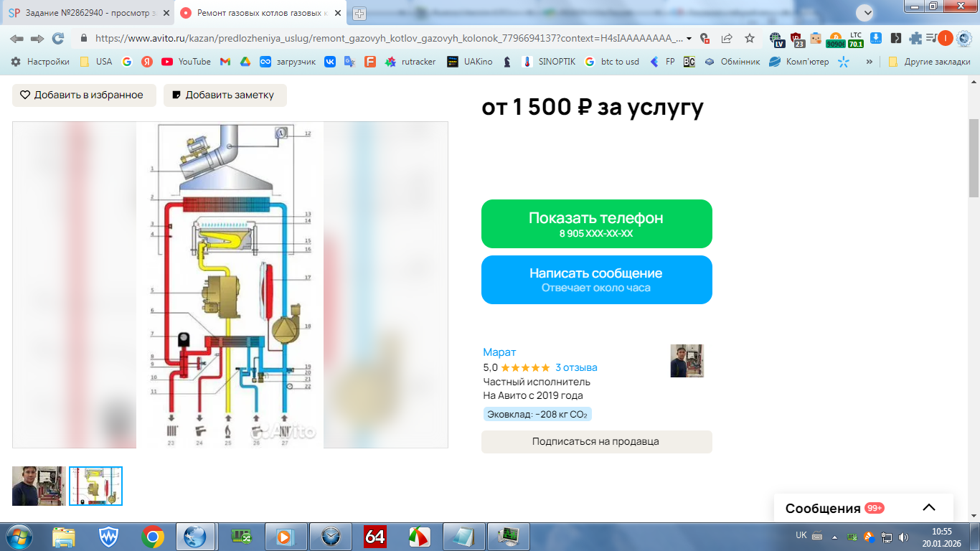Open the UAKino bookmark
Image resolution: width=980 pixels, height=551 pixels.
coord(470,62)
